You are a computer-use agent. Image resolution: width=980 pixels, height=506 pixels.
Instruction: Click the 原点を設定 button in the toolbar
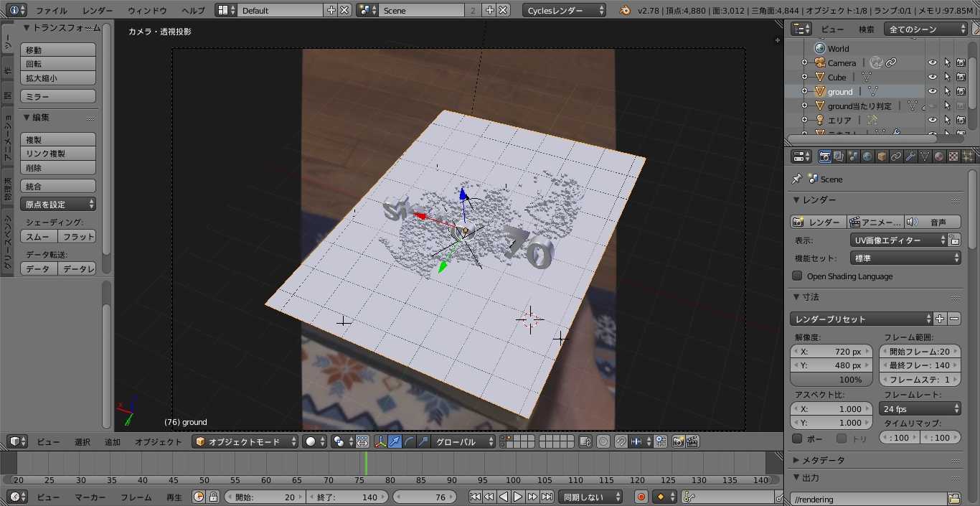57,204
